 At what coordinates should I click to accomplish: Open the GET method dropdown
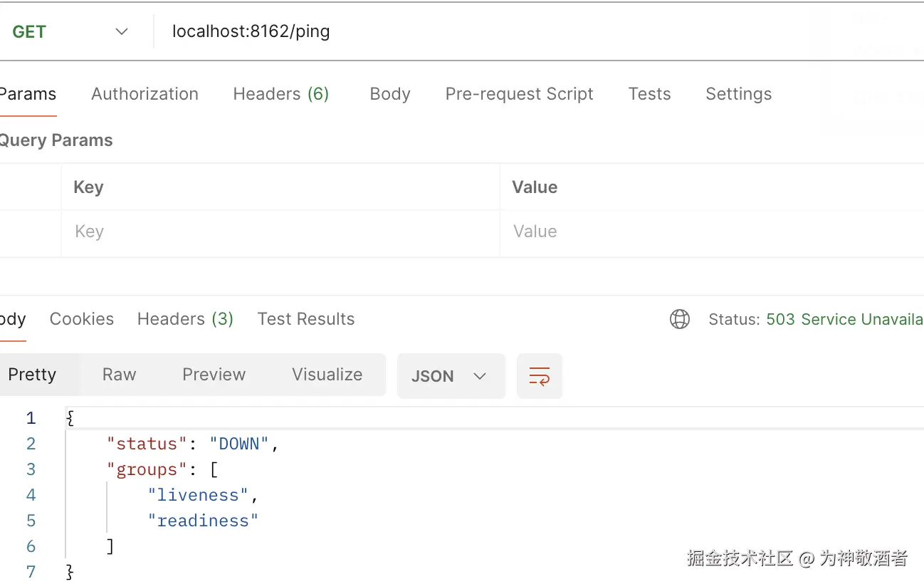[x=70, y=31]
